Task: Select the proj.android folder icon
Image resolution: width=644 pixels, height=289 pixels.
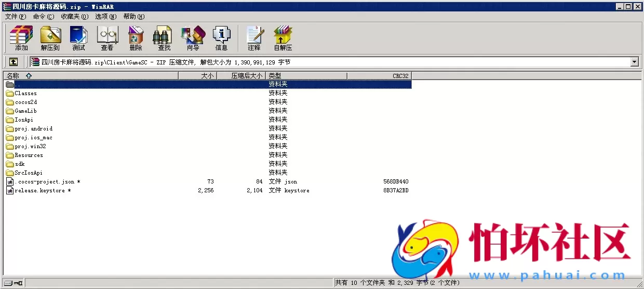Action: [x=10, y=128]
